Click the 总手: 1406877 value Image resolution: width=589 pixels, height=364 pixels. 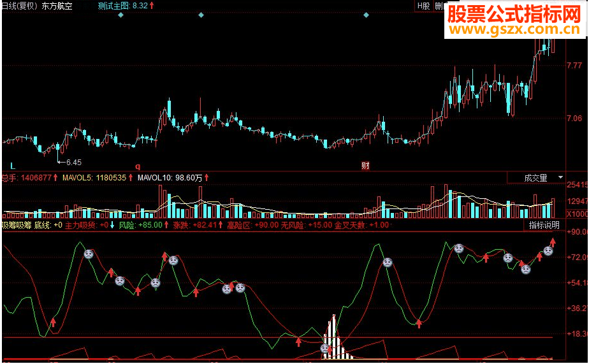27,178
